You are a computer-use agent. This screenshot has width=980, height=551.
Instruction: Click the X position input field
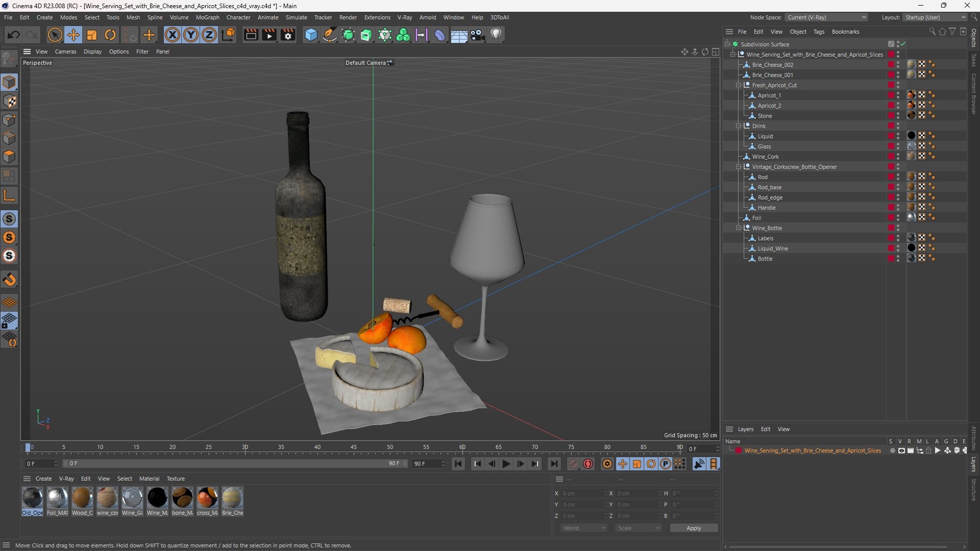(x=584, y=493)
